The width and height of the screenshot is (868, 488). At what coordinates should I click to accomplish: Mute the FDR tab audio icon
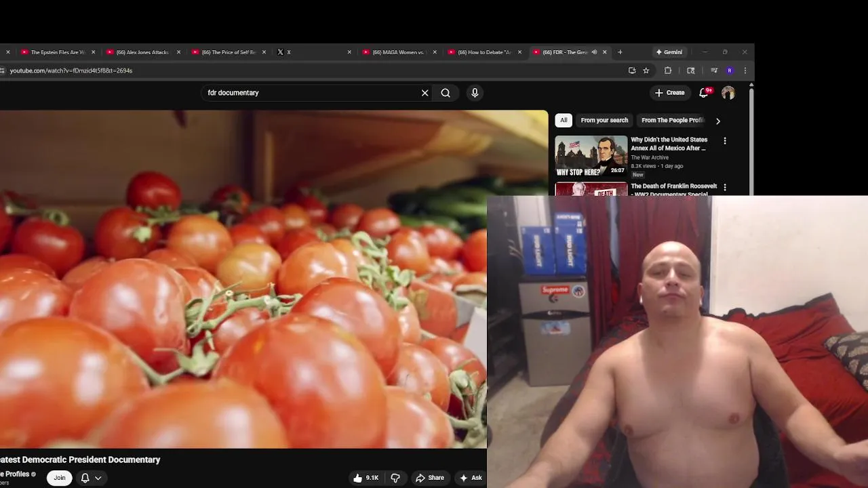coord(594,52)
